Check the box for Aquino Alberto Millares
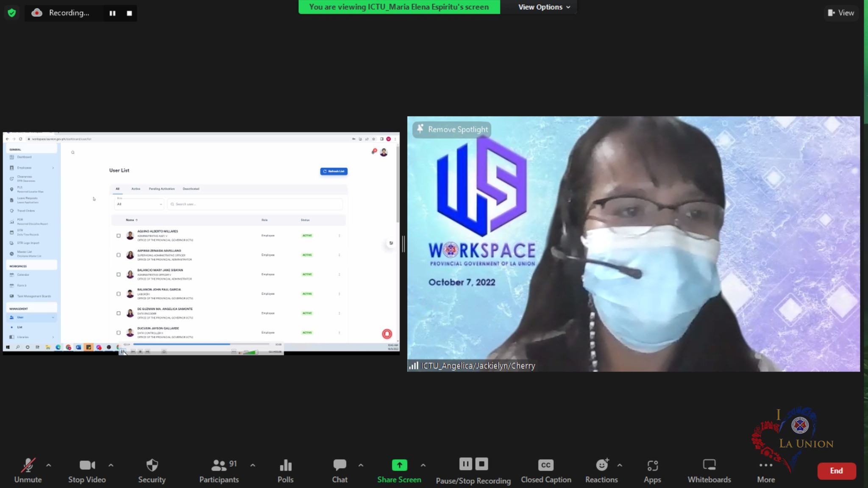Viewport: 868px width, 488px height. 119,236
